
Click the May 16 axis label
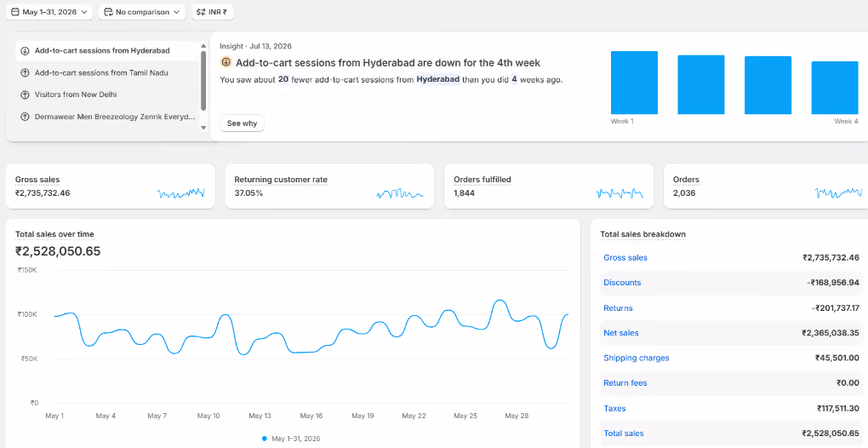pyautogui.click(x=311, y=416)
